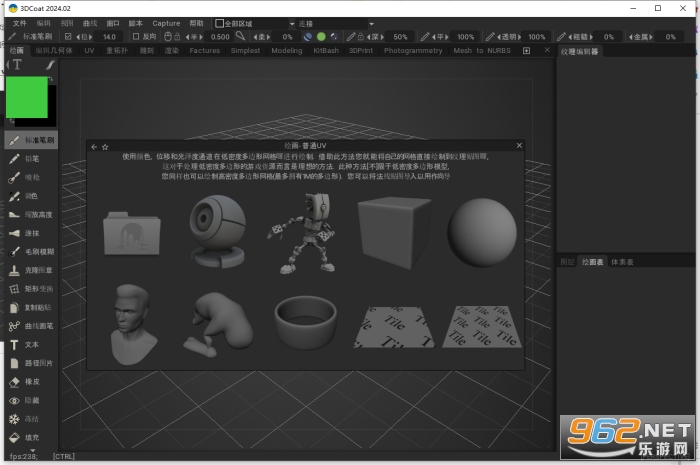Switch to the 绘画表 paint objects tab
The image size is (700, 465).
(x=592, y=262)
